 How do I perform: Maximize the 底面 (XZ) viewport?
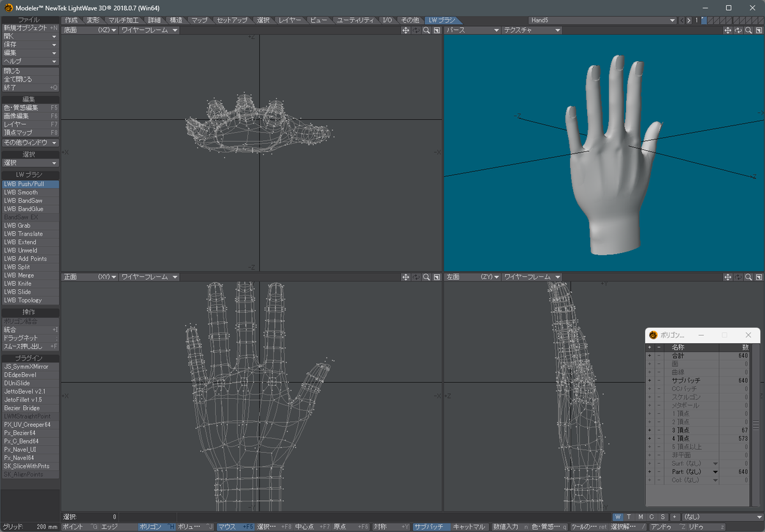437,31
